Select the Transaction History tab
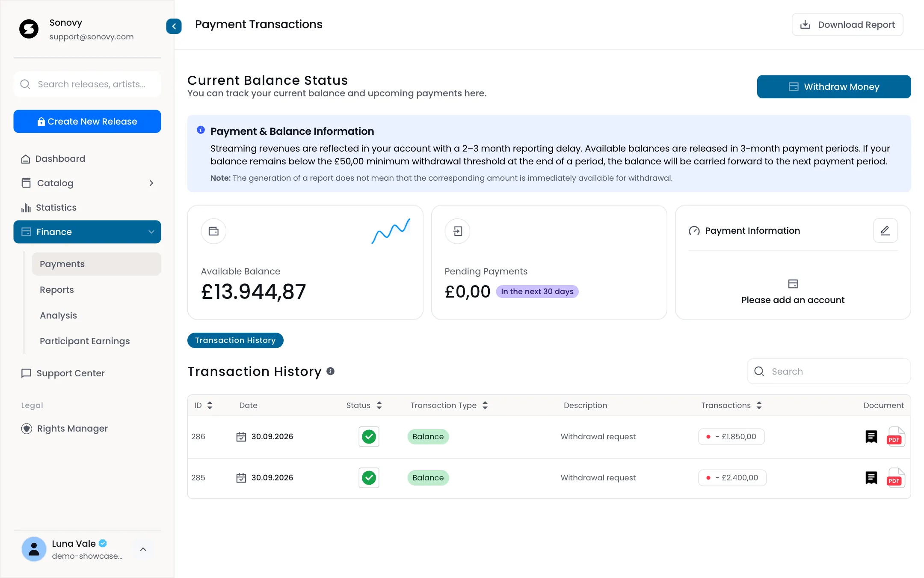 click(x=235, y=340)
